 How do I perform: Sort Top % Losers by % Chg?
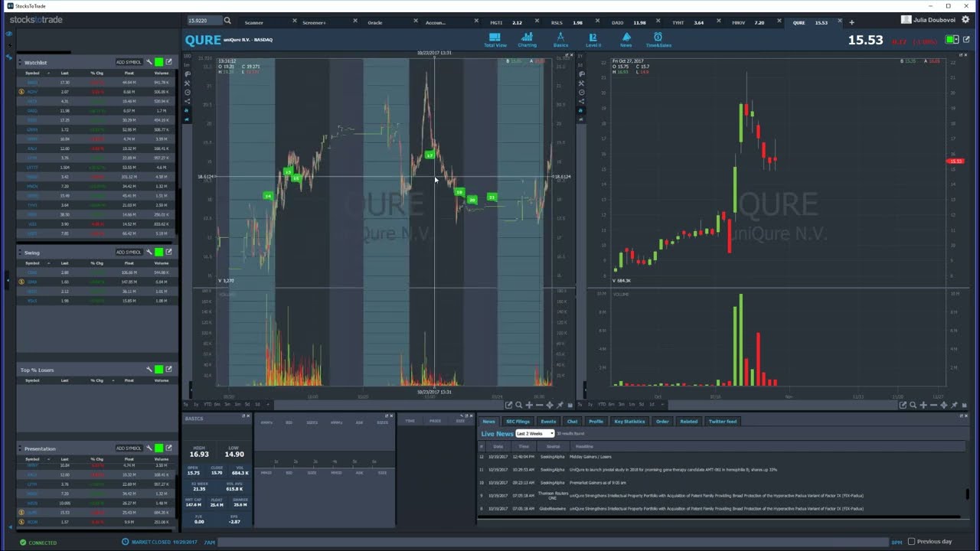(x=97, y=380)
